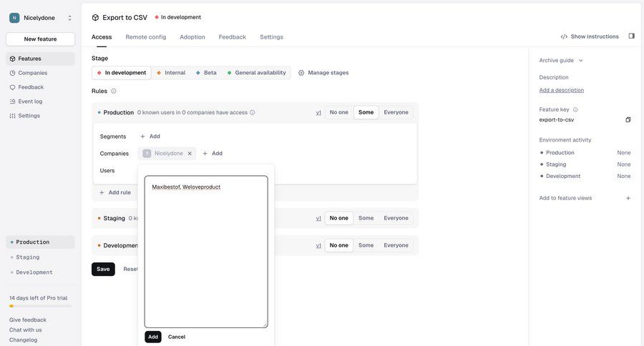Copy the export-to-csv feature key
The image size is (644, 346).
coord(628,119)
